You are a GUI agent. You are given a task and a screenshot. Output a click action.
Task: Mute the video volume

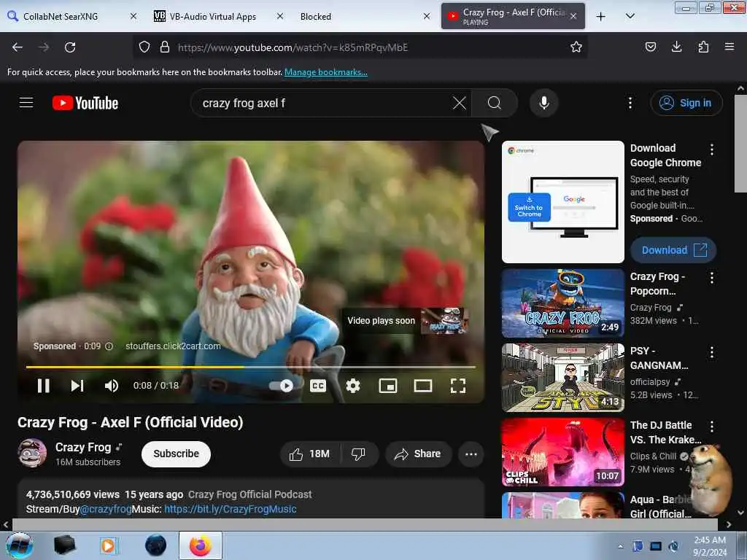[112, 385]
